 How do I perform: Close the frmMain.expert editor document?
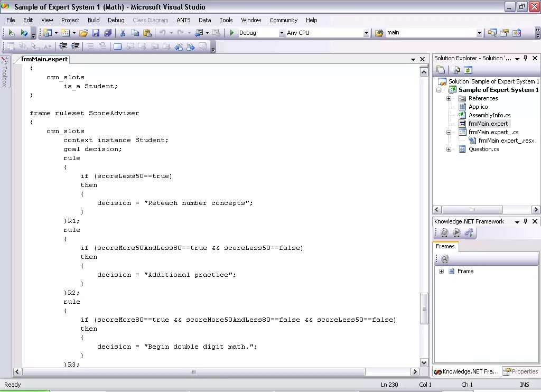click(x=422, y=59)
